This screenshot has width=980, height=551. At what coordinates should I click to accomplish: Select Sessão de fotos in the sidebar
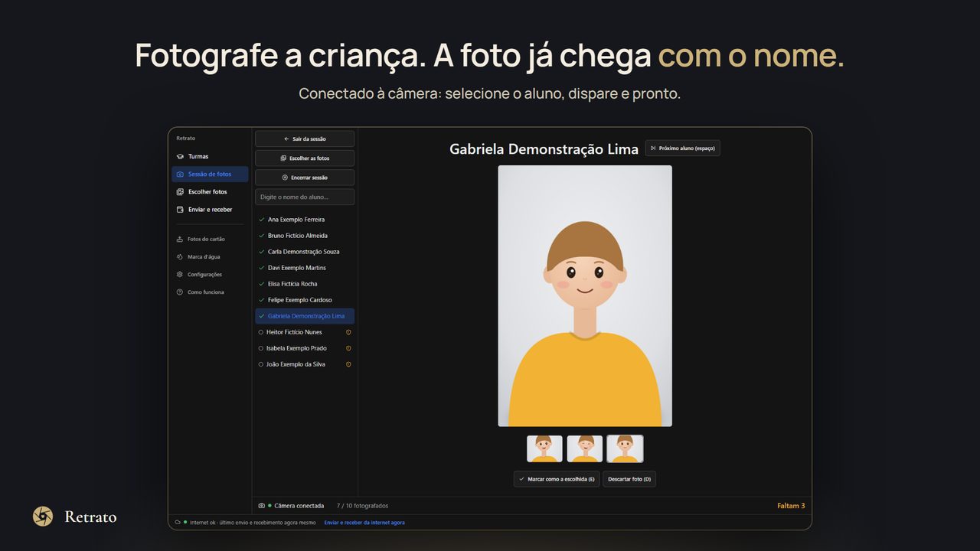point(210,174)
